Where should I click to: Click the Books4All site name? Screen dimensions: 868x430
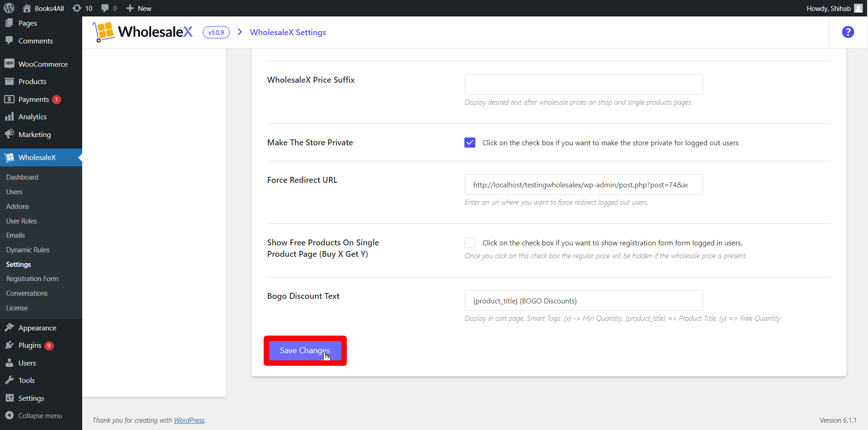click(49, 8)
